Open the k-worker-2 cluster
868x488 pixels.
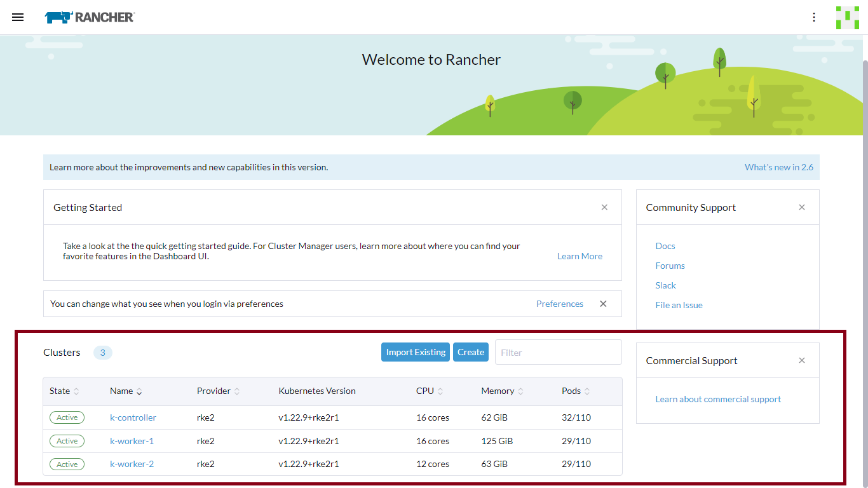pos(132,464)
